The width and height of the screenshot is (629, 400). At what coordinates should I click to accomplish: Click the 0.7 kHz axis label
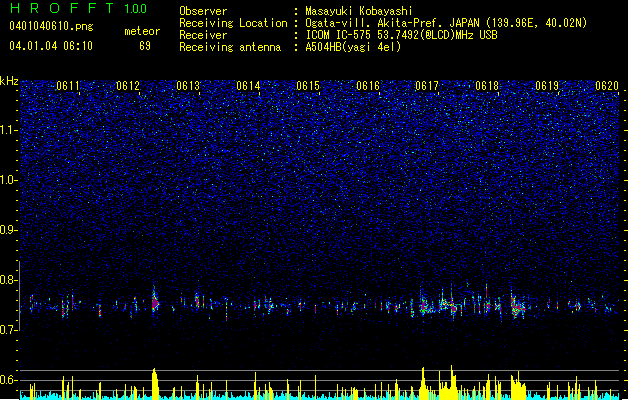(9, 330)
